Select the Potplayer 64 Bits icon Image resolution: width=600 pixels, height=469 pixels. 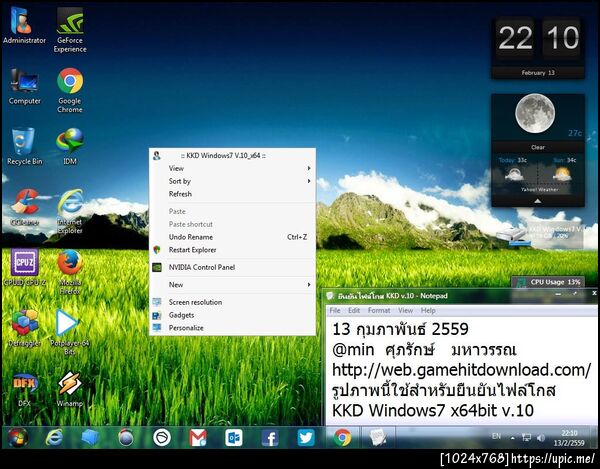(70, 332)
